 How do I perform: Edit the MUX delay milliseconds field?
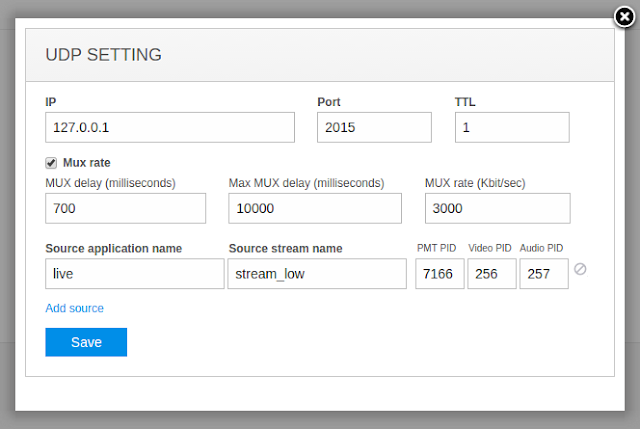(x=125, y=208)
